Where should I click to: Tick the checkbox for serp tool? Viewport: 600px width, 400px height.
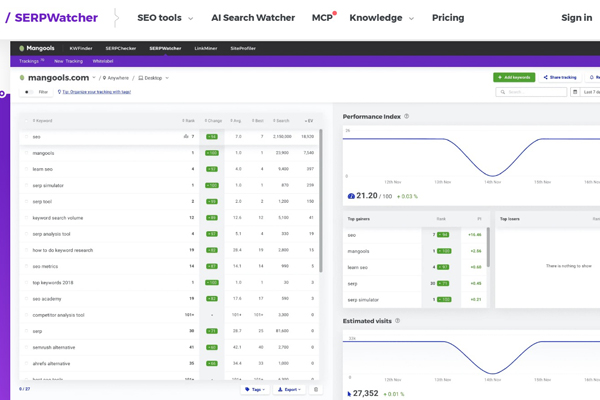click(26, 202)
